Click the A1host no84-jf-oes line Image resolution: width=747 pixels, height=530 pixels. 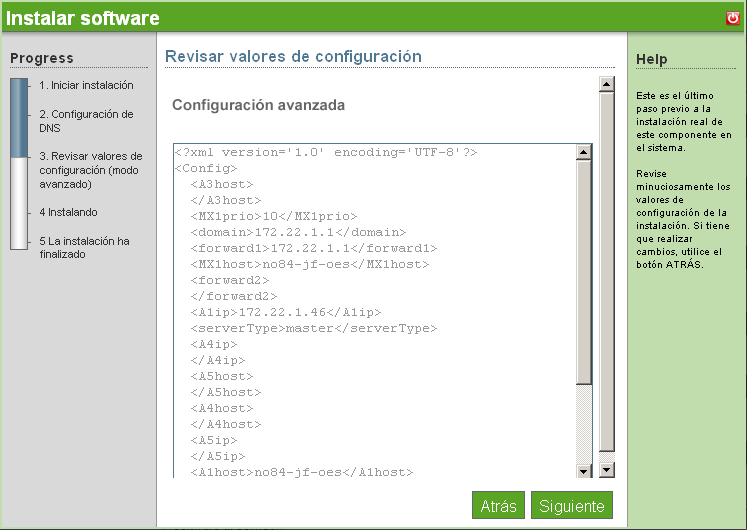302,472
